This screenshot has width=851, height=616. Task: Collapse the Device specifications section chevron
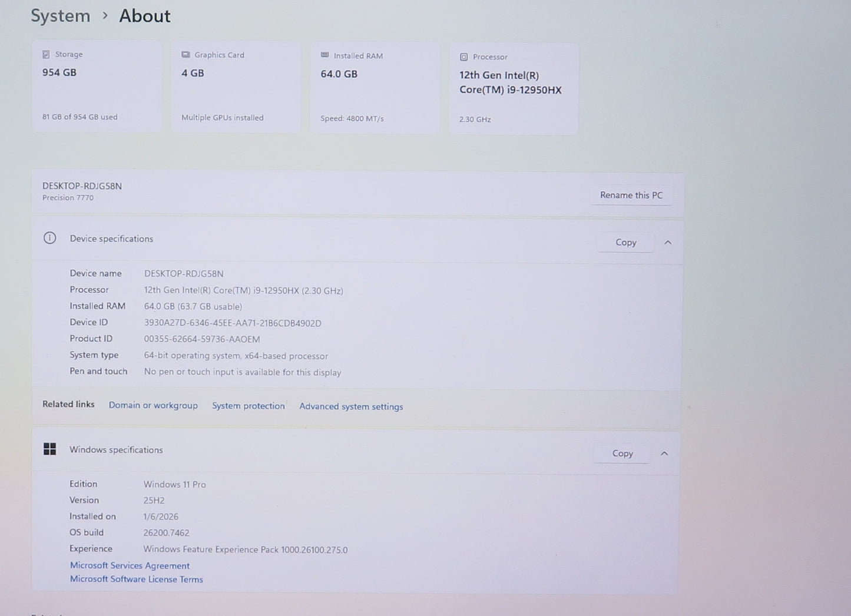tap(668, 242)
